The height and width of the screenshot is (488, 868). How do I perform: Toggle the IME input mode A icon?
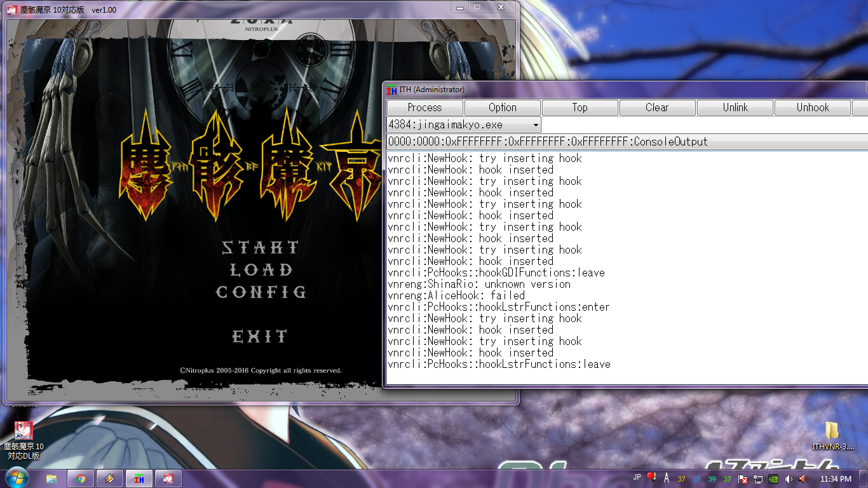667,478
